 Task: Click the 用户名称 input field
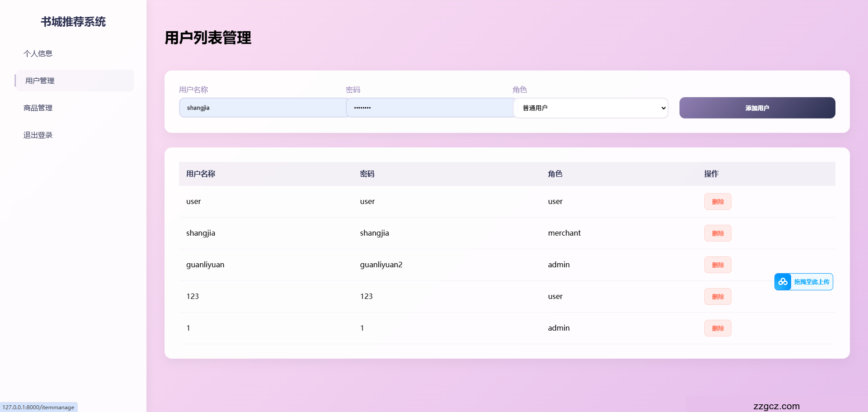[263, 108]
